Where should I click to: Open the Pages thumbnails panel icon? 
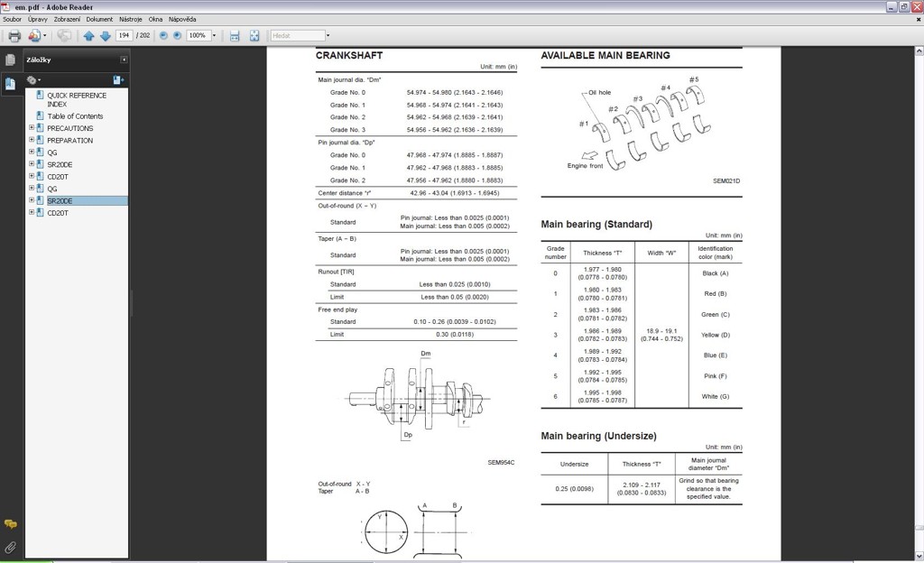click(10, 60)
